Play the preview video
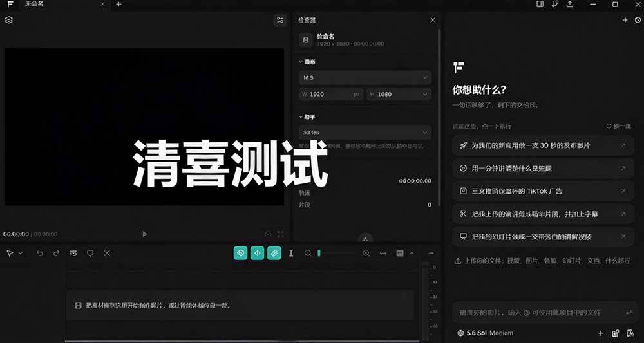 click(x=144, y=234)
